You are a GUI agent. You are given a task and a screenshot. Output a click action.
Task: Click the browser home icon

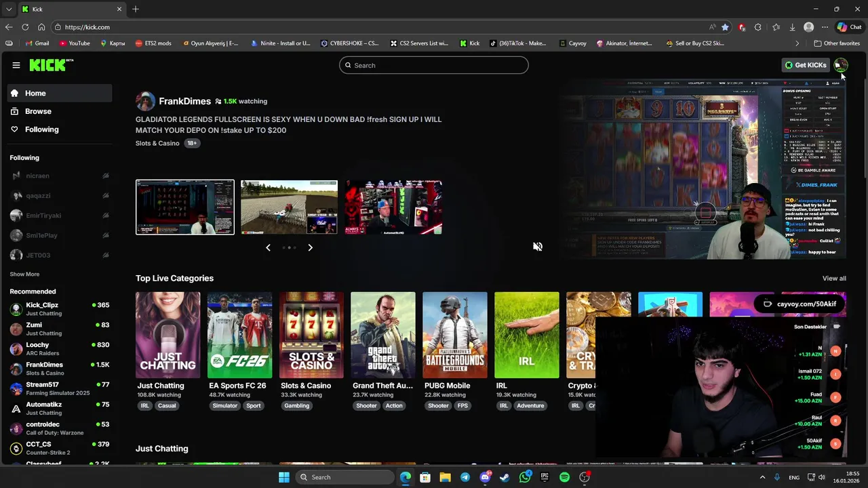click(41, 27)
